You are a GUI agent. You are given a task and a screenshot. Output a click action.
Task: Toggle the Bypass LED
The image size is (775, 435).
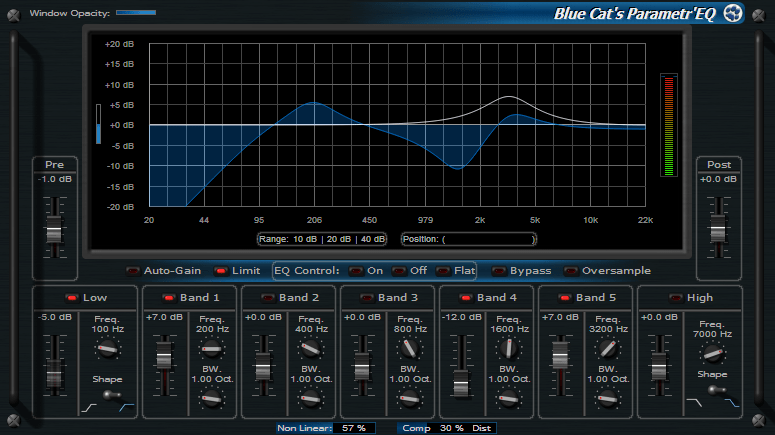click(499, 271)
